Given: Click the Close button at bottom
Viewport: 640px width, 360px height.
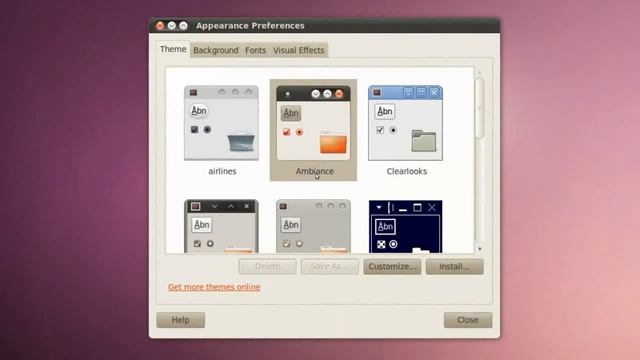Looking at the screenshot, I should 468,320.
